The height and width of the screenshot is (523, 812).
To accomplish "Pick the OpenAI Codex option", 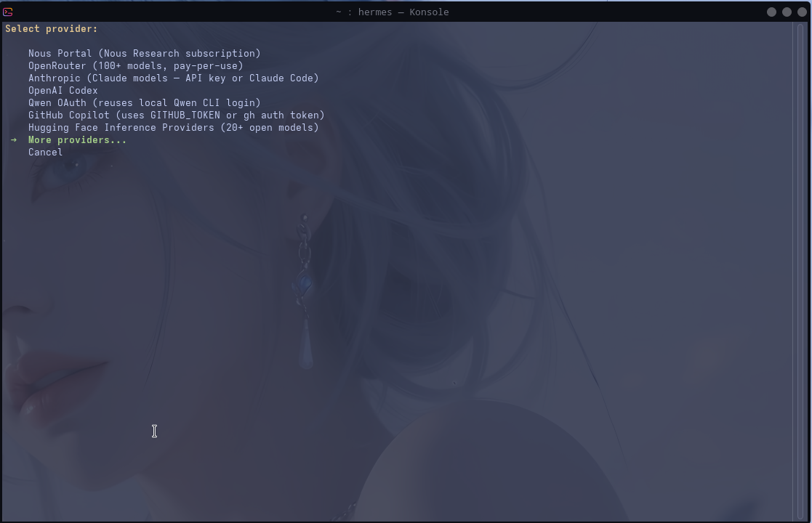I will click(x=63, y=91).
